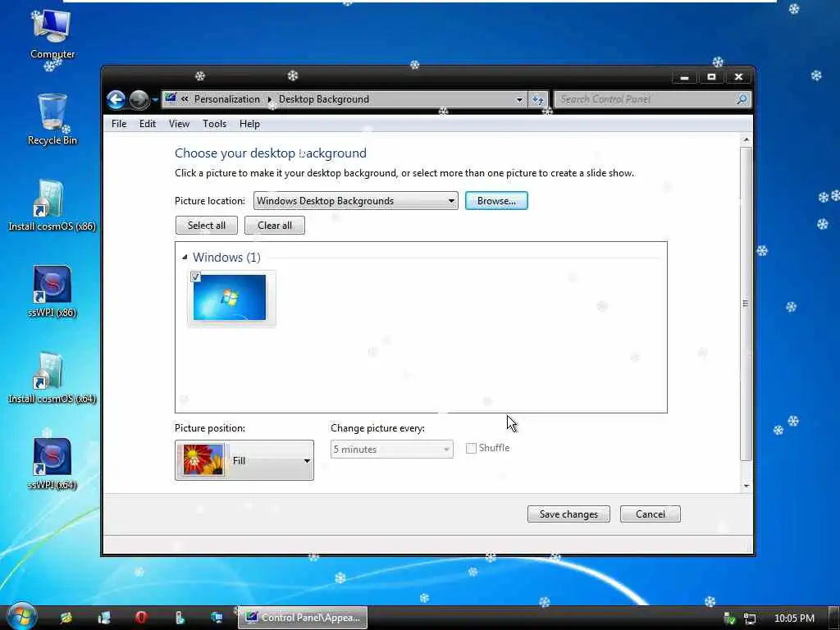
Task: Uncheck the Windows wallpaper checkbox
Action: click(x=195, y=277)
